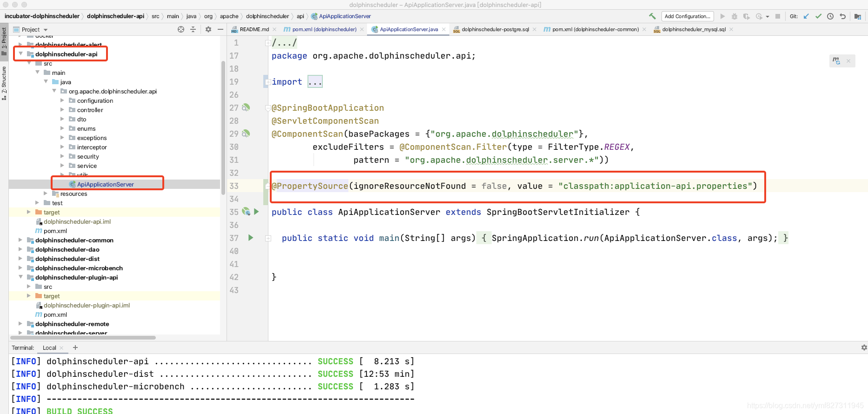Viewport: 868px width, 414px height.
Task: Click Git Update Project arrow
Action: 806,16
